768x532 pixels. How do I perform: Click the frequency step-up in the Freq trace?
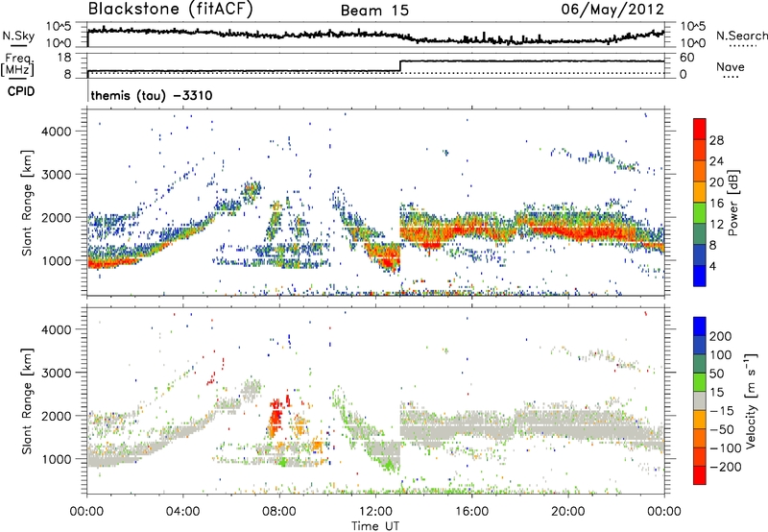point(400,65)
